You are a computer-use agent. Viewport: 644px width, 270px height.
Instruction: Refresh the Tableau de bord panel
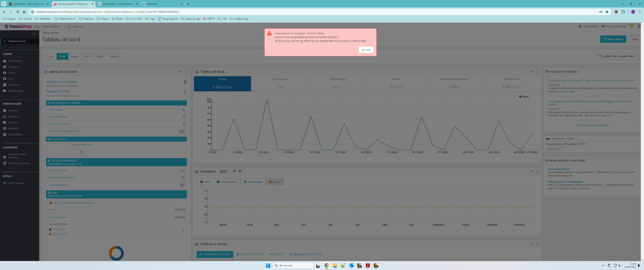(537, 72)
